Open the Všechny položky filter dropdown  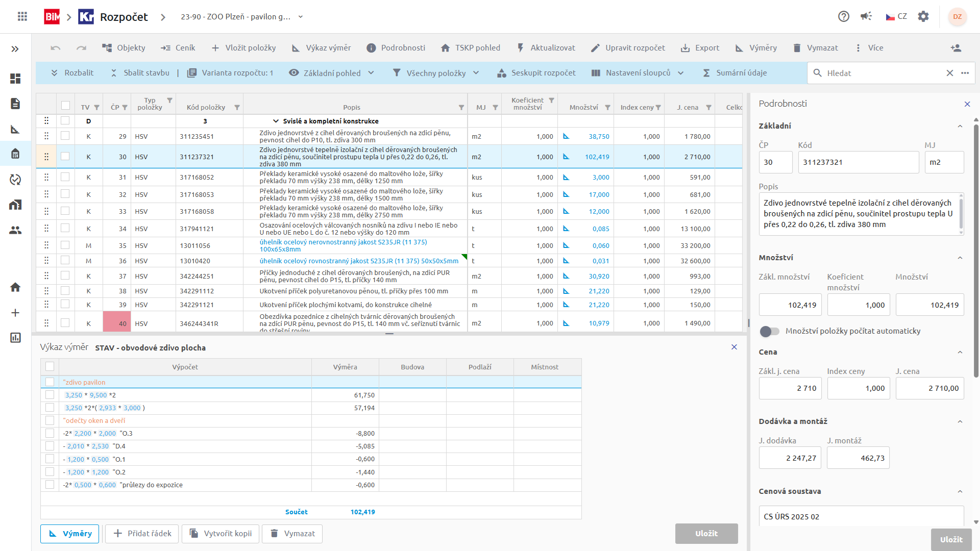[436, 73]
